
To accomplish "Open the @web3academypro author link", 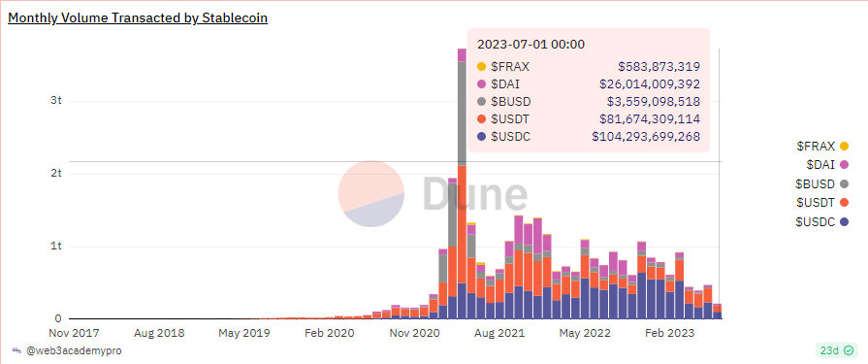I will 74,350.
